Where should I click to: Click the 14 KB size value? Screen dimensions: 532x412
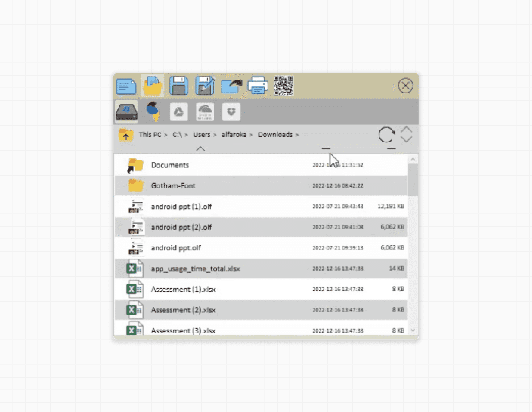[x=396, y=268]
